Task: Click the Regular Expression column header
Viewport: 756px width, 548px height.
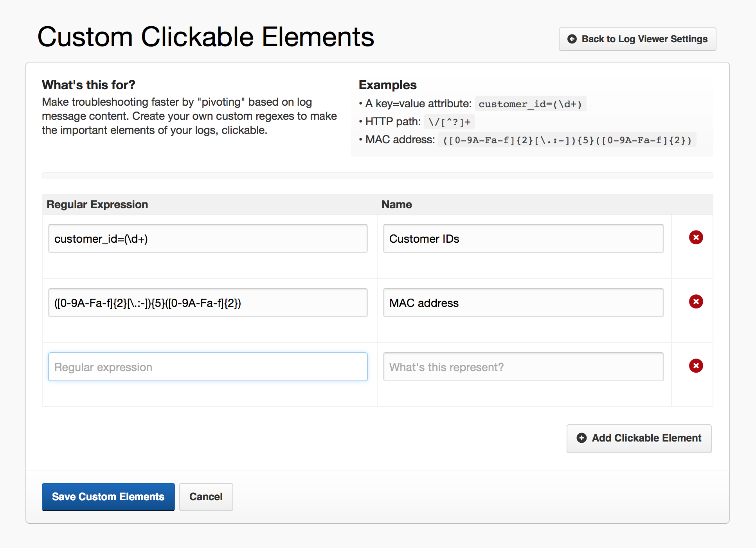Action: pos(97,204)
